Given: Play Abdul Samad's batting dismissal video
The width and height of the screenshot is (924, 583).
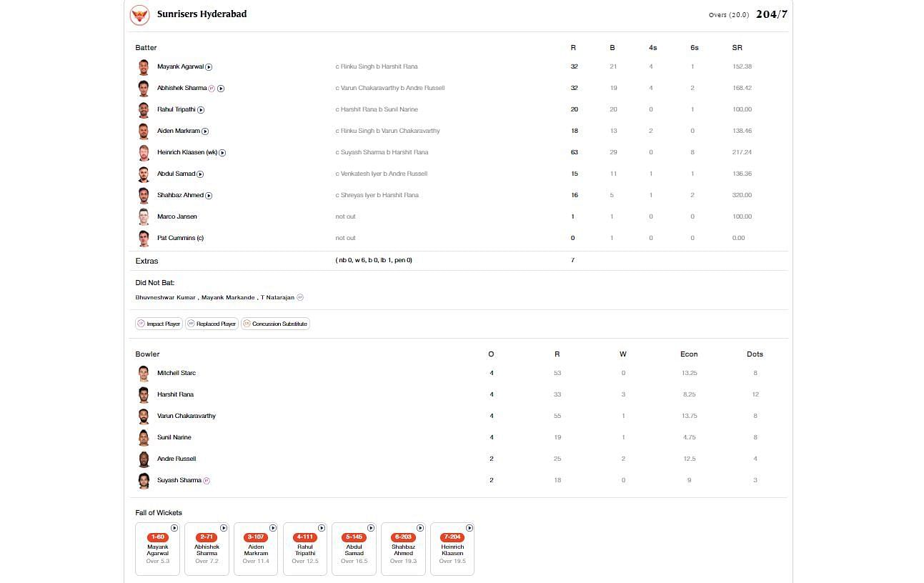Looking at the screenshot, I should coord(200,174).
